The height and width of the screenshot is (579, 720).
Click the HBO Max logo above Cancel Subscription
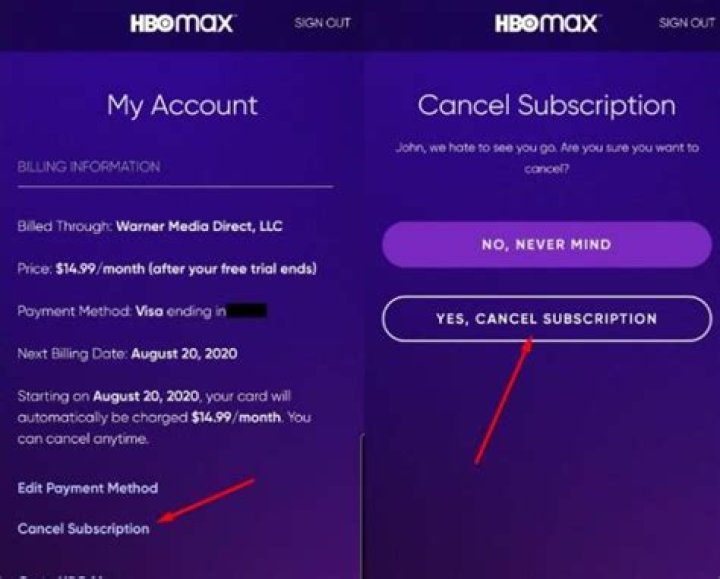[x=547, y=23]
